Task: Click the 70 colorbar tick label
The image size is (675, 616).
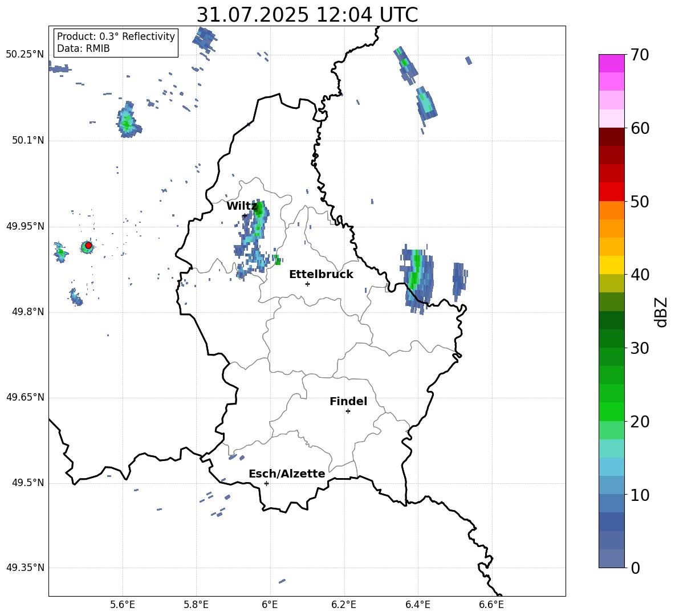Action: 640,55
